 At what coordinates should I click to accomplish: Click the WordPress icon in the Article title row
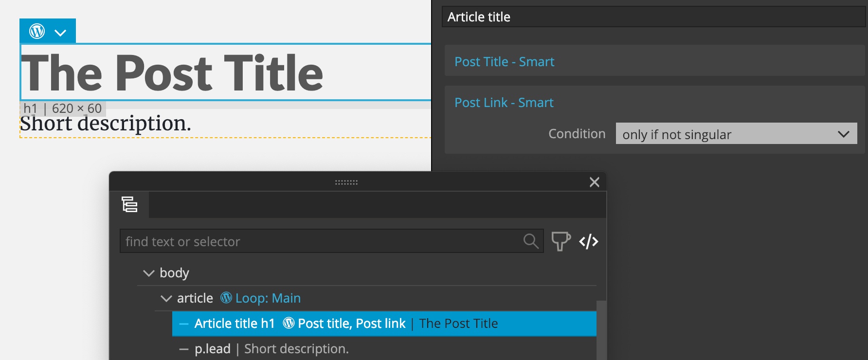(x=289, y=323)
